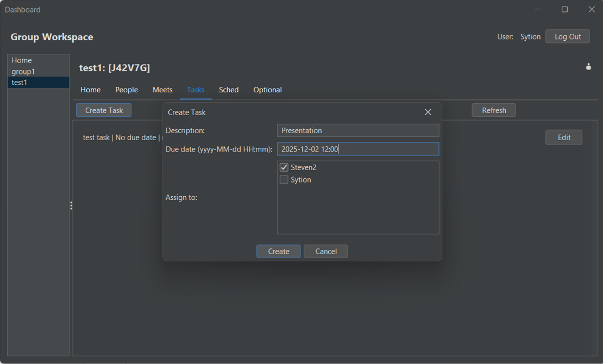Open the Optional tab
Screen dimensions: 603x364
point(267,90)
